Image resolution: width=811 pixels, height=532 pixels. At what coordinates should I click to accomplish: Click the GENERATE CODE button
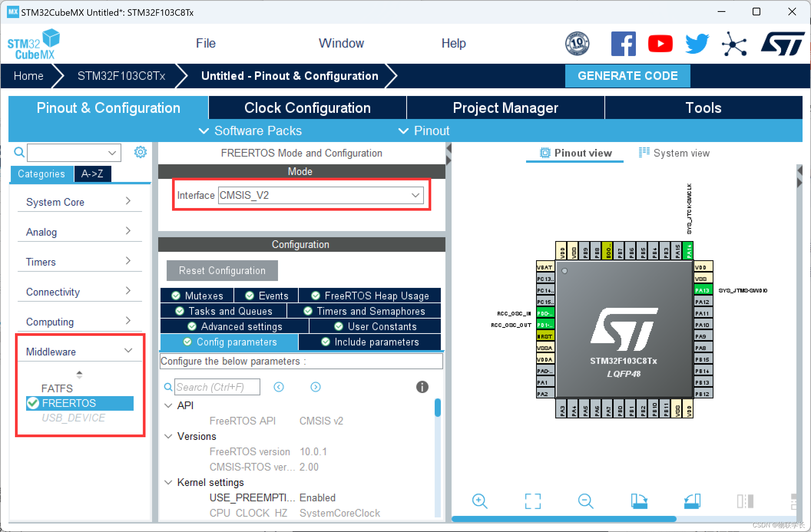point(627,76)
